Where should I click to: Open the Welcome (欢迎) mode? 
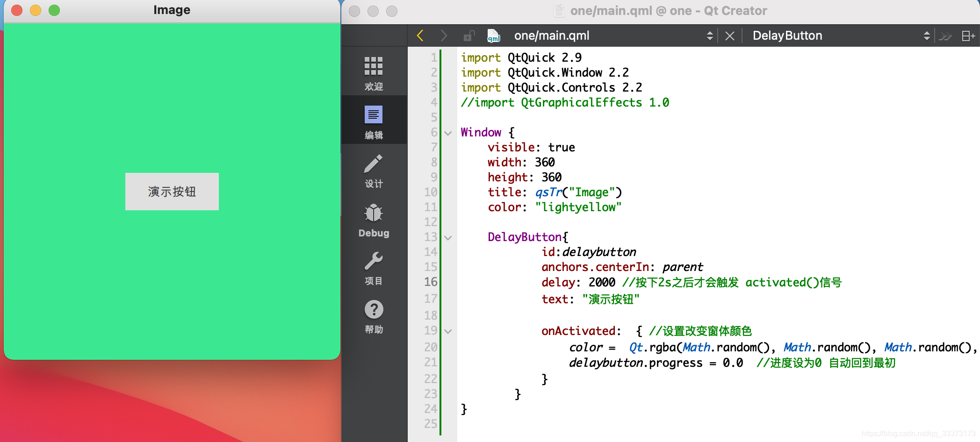pyautogui.click(x=374, y=73)
